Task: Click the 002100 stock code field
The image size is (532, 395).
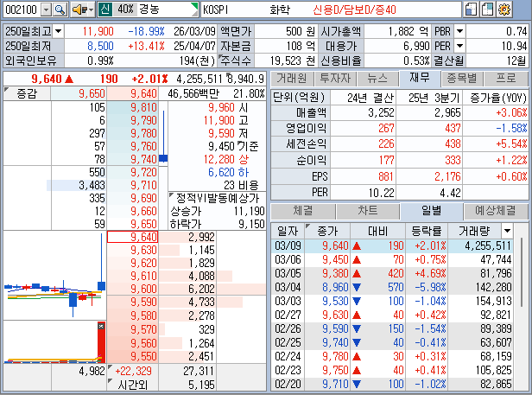Action: (22, 10)
